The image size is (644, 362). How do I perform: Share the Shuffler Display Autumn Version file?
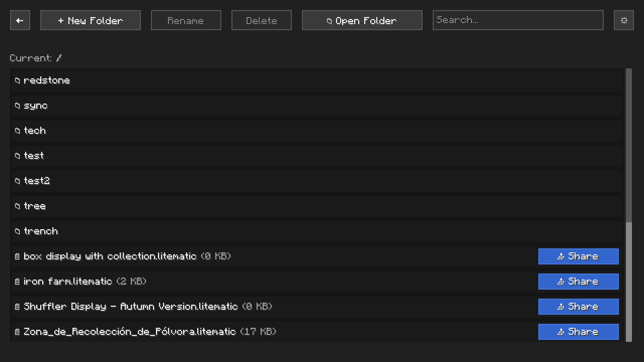[x=578, y=307]
